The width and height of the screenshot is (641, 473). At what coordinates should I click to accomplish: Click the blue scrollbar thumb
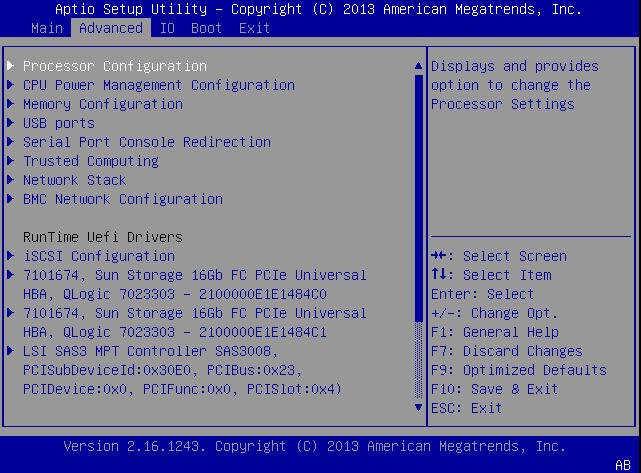[x=418, y=198]
